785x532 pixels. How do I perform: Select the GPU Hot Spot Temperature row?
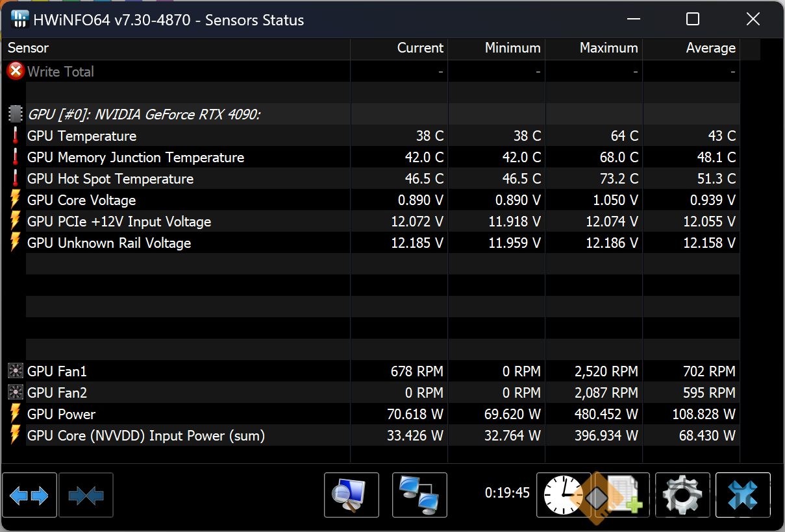click(x=110, y=179)
